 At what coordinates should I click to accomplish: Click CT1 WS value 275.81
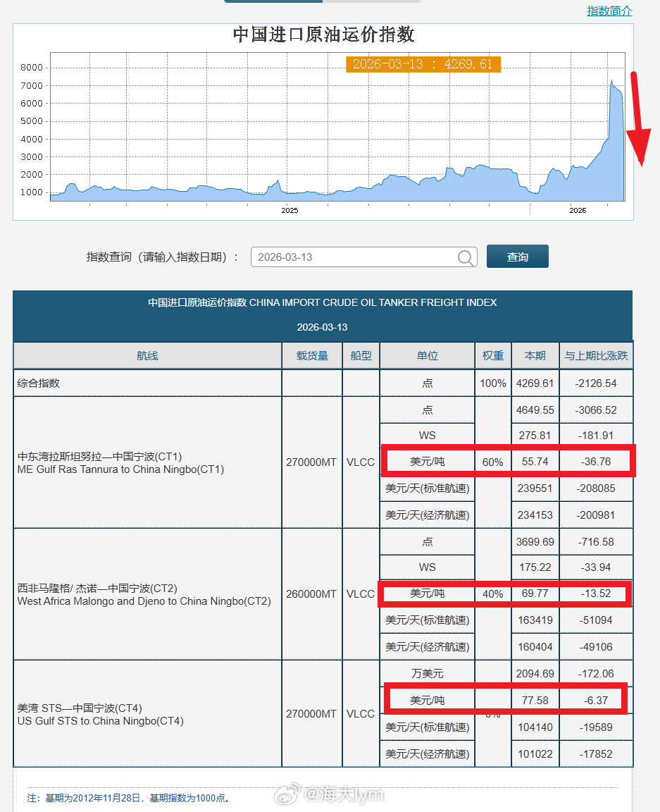[x=535, y=436]
